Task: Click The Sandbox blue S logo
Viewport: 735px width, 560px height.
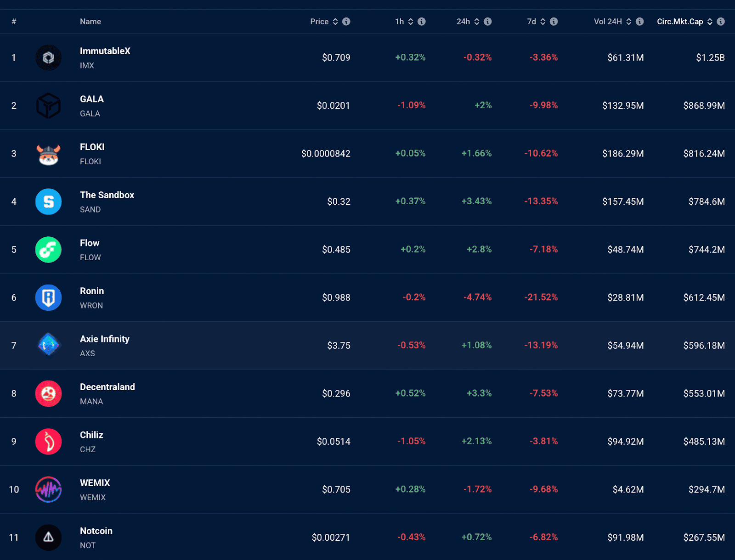Action: point(48,202)
